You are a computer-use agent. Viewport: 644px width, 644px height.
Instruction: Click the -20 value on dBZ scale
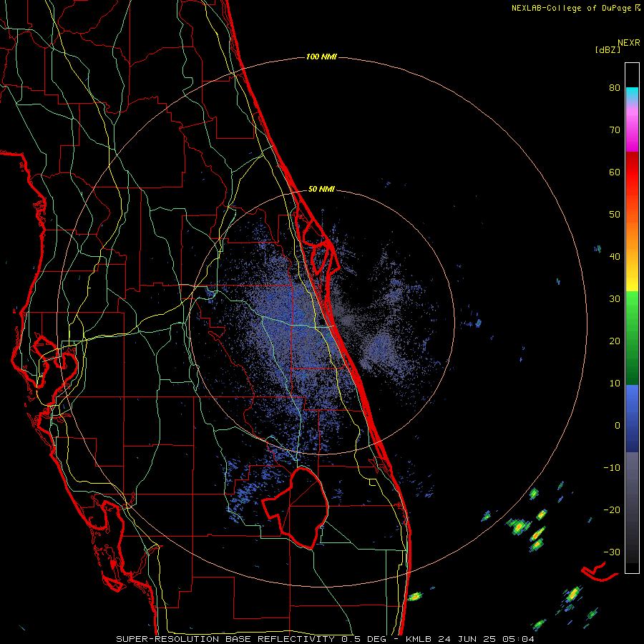pyautogui.click(x=612, y=509)
